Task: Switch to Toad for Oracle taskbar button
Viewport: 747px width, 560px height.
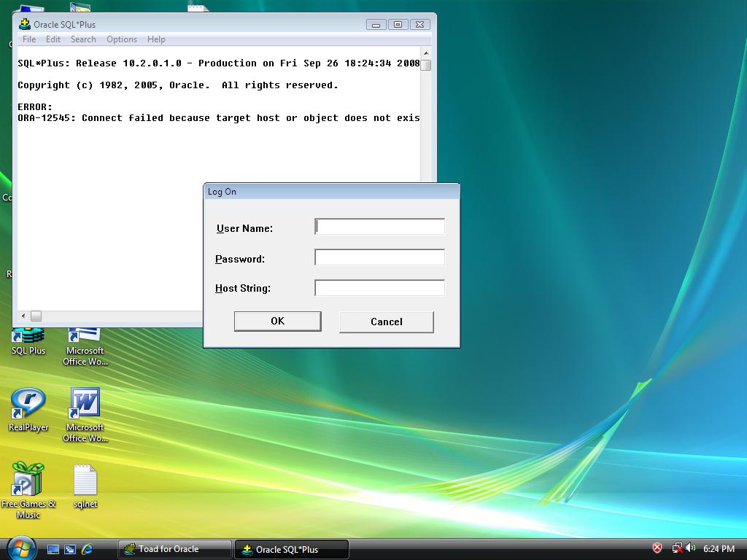Action: (175, 549)
